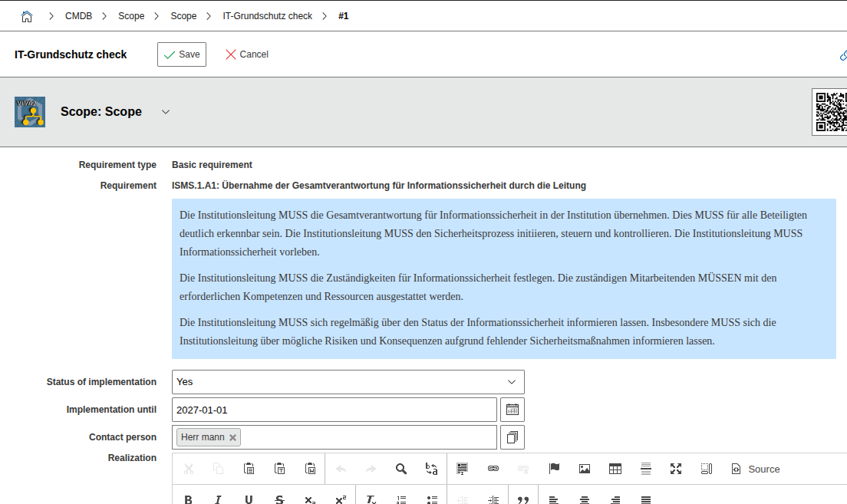Insert a table in the Realization editor
The image size is (847, 504).
point(615,469)
